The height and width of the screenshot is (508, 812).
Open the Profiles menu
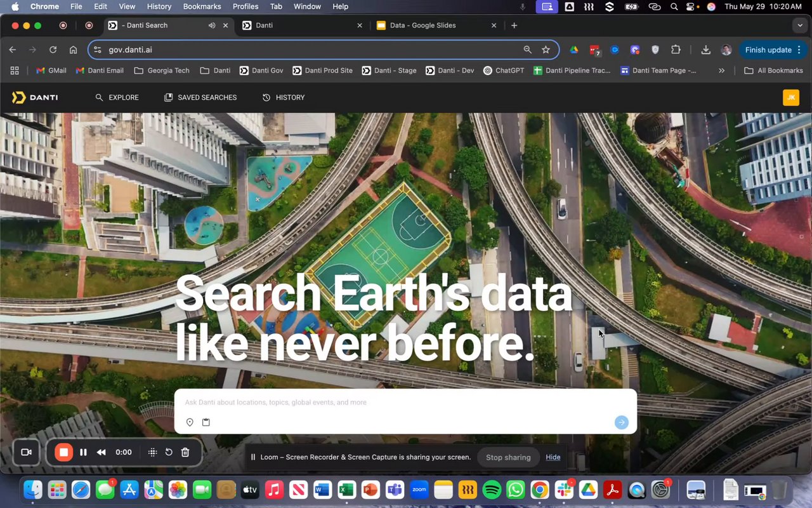click(x=246, y=6)
